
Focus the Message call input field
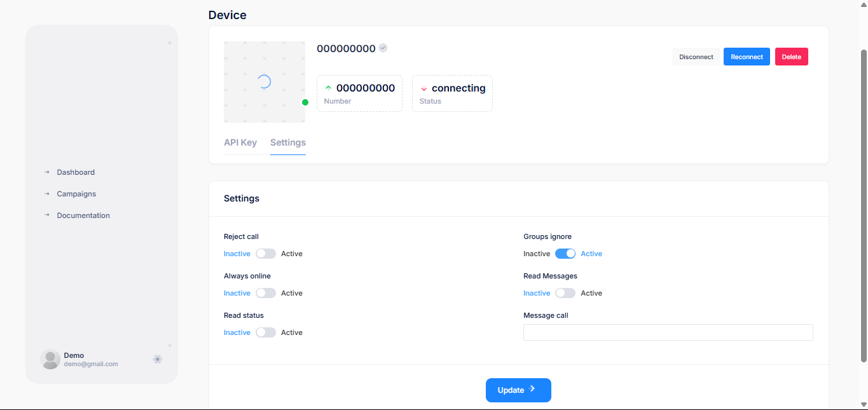[668, 332]
